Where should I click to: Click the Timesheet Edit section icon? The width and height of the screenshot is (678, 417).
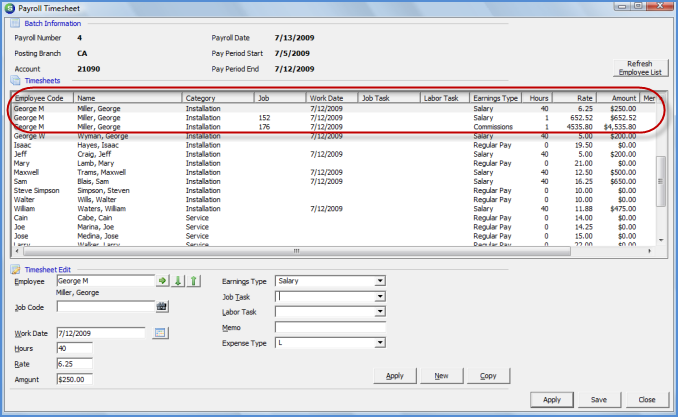click(15, 269)
